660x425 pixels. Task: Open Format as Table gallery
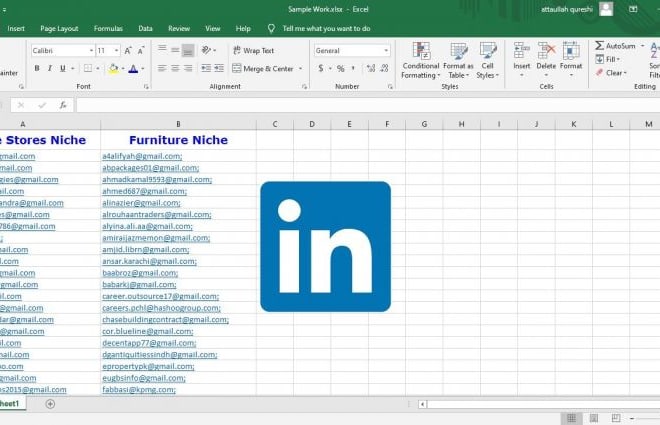(x=458, y=61)
